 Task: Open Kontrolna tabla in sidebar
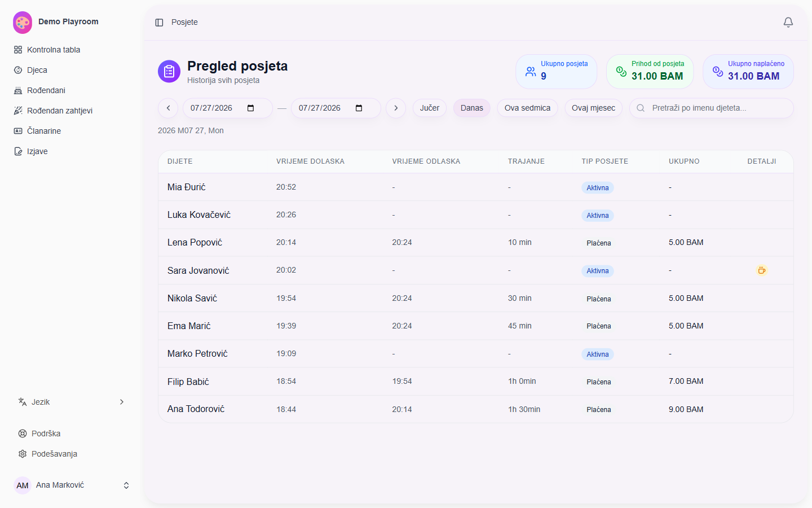coord(71,50)
